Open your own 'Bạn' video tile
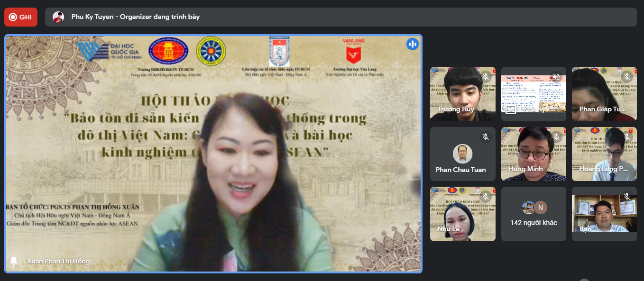This screenshot has width=644, height=281. click(605, 214)
